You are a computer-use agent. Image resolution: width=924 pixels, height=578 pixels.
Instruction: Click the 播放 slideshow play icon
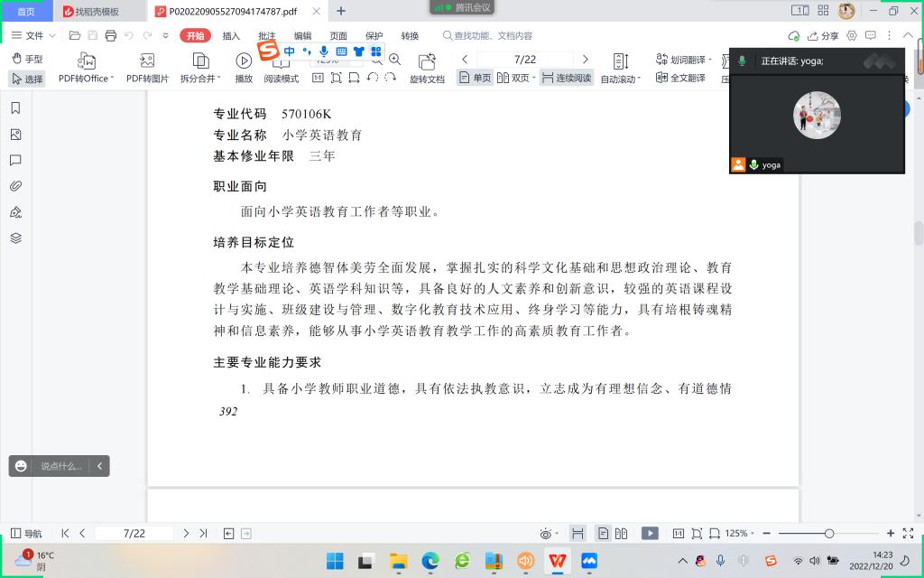coord(244,61)
